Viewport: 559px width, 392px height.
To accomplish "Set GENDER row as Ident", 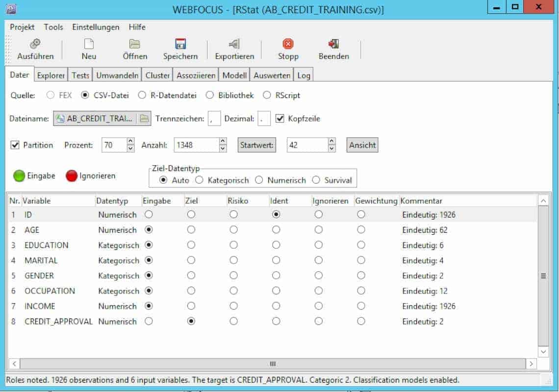I will pos(276,275).
